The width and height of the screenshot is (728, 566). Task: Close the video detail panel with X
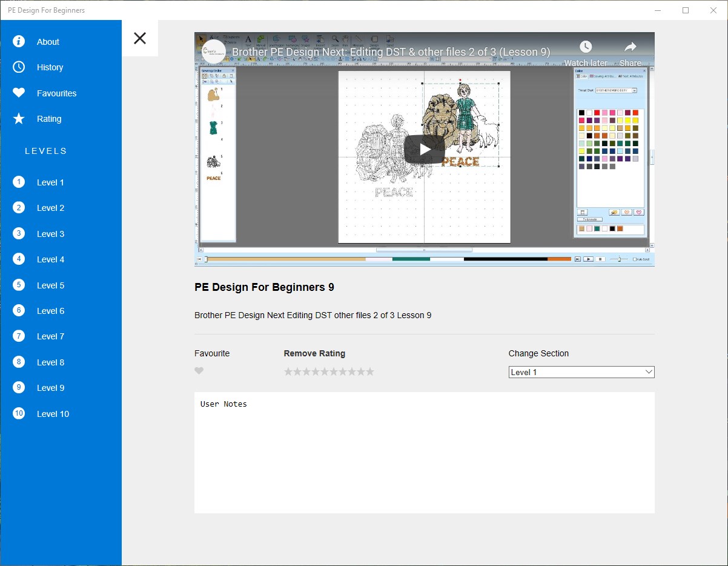point(140,38)
